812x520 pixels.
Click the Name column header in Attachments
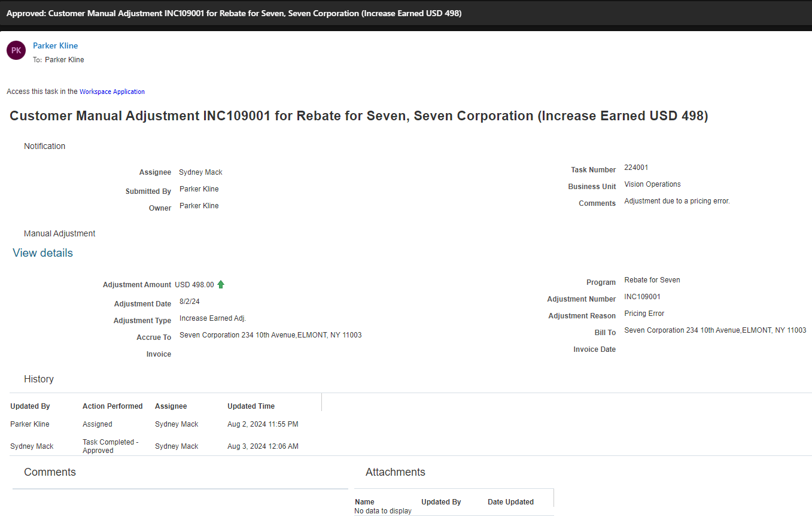tap(364, 502)
